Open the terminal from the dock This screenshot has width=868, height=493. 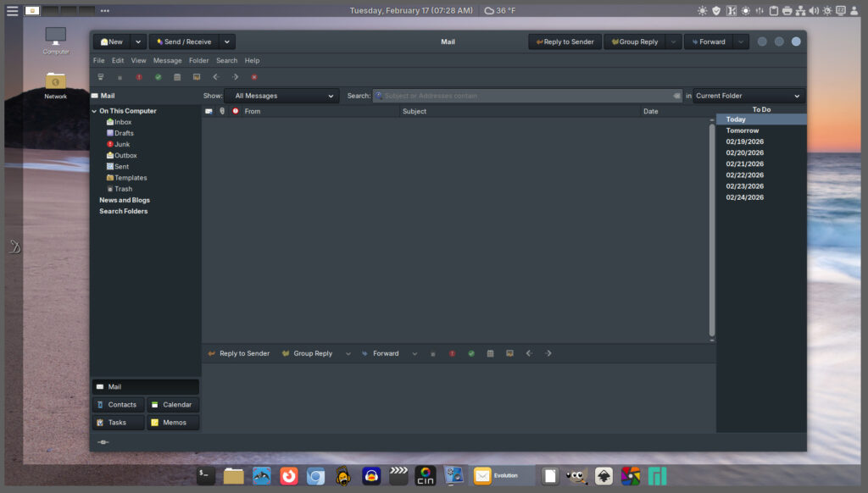206,476
